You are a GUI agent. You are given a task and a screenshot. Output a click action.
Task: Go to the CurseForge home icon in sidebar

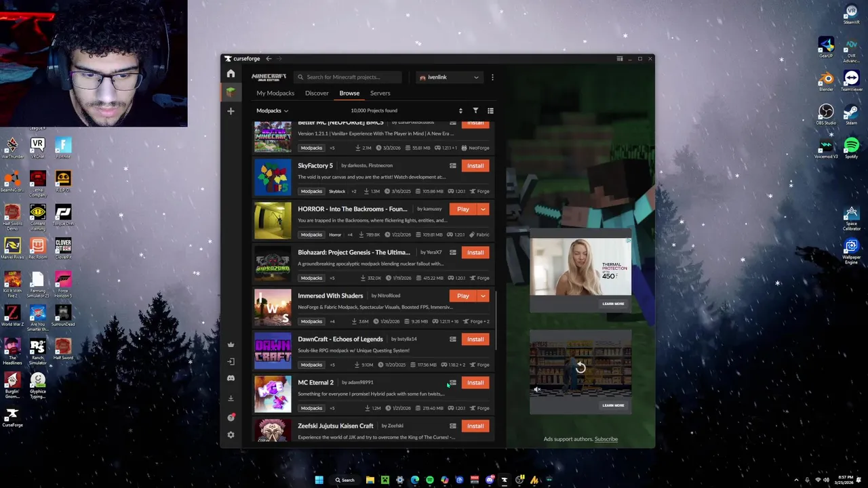coord(231,73)
